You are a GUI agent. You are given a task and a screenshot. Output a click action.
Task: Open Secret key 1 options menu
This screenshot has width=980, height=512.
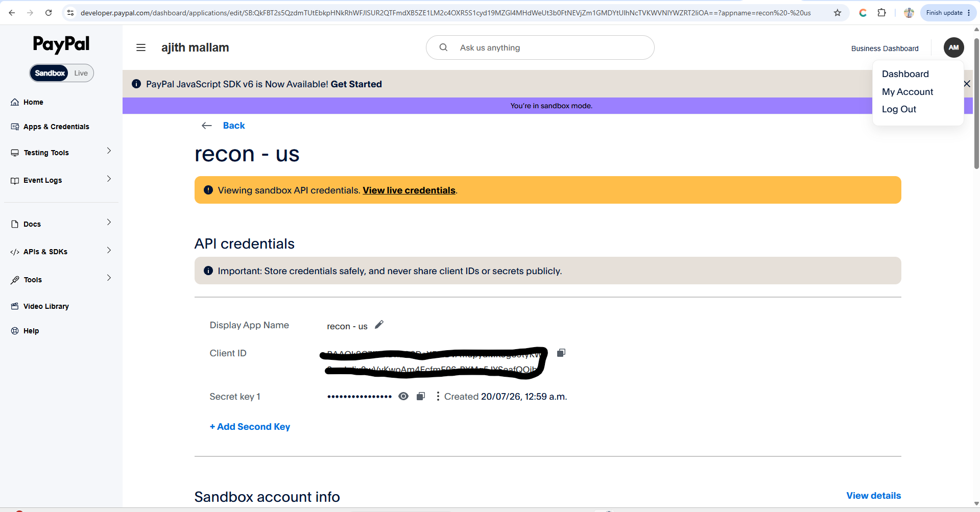(x=438, y=396)
